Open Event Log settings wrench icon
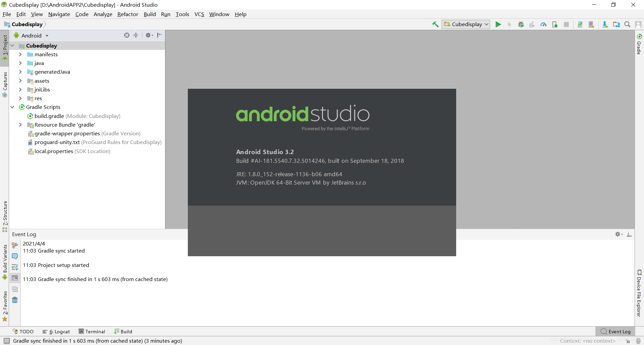This screenshot has height=345, width=644. (x=15, y=245)
